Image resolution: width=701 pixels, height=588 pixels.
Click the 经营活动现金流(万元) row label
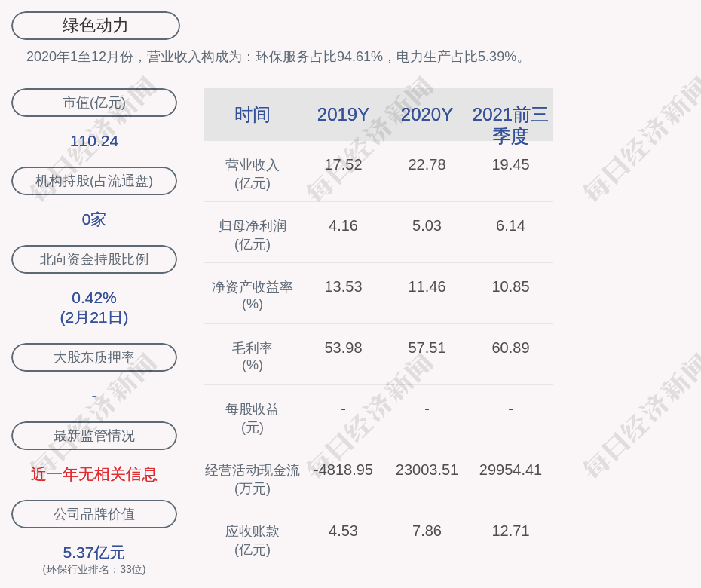click(x=253, y=479)
